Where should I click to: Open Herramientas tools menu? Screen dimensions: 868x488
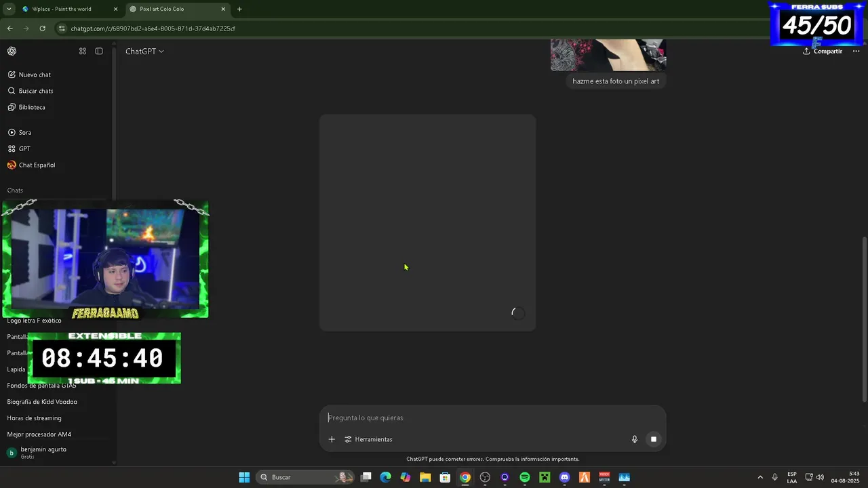click(x=368, y=439)
